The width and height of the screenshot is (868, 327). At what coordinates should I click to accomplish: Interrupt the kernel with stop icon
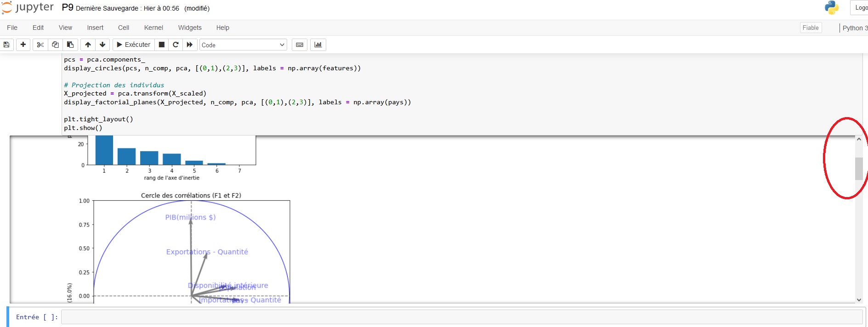click(x=162, y=45)
